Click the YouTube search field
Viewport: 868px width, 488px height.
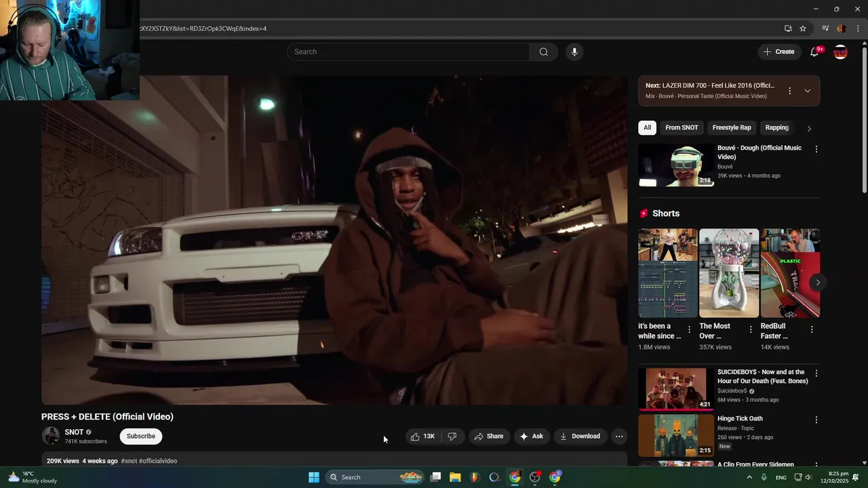tap(408, 52)
